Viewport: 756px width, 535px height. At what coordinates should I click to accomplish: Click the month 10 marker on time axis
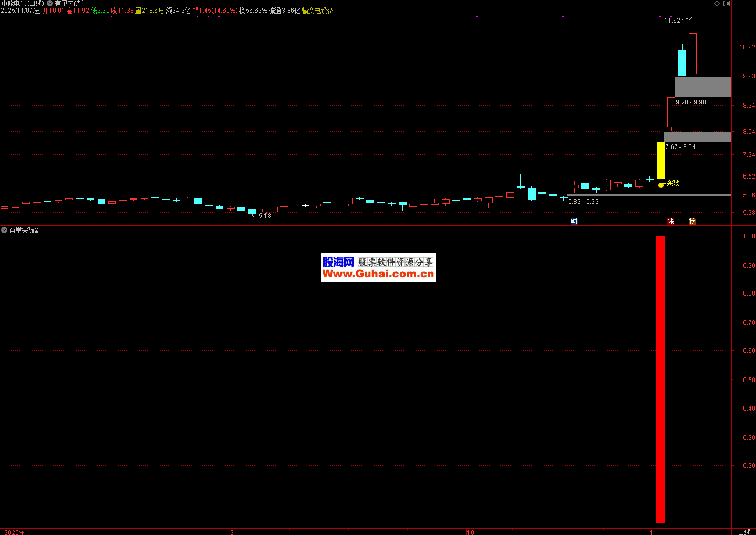click(x=470, y=532)
